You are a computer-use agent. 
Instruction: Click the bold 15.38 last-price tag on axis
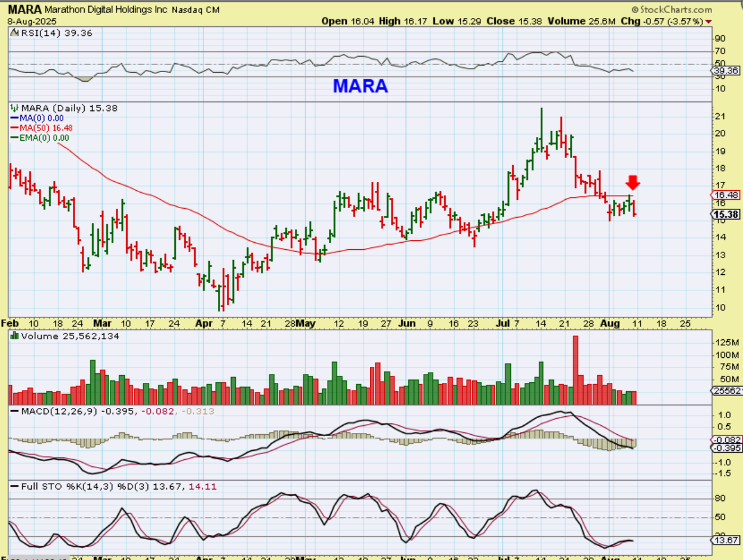724,215
